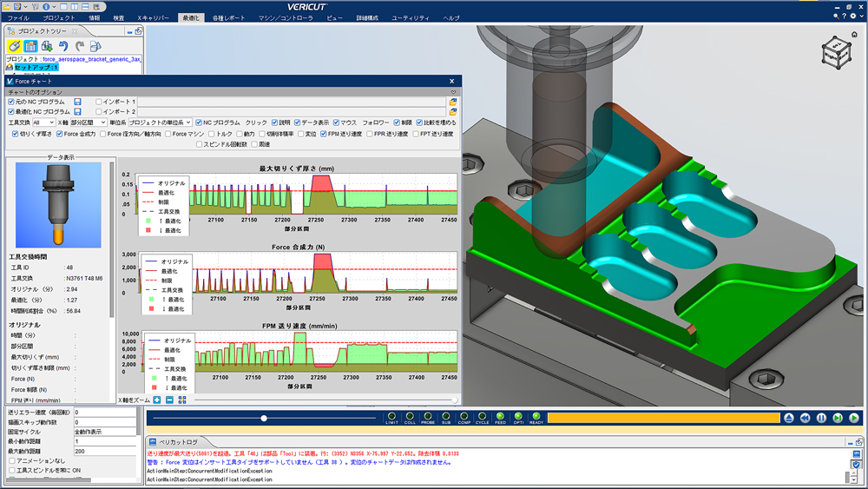Click the rewind to start button
Image resolution: width=868 pixels, height=489 pixels.
(x=805, y=418)
